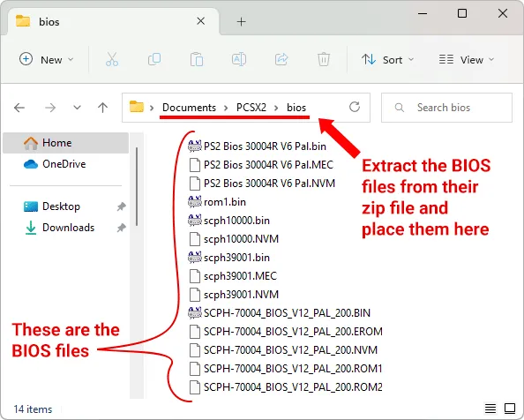
Task: Expand chevron after Documents breadcrumb
Action: (226, 108)
